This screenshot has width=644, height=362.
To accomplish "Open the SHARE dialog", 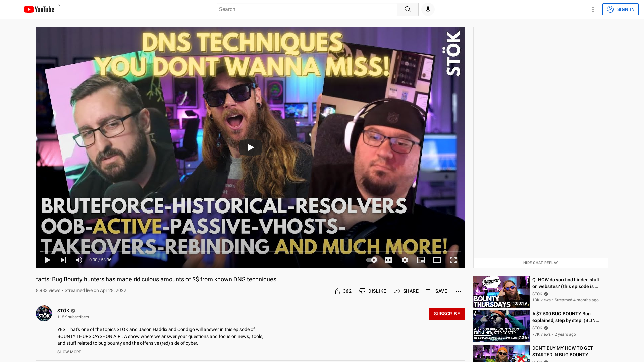I will point(406,291).
